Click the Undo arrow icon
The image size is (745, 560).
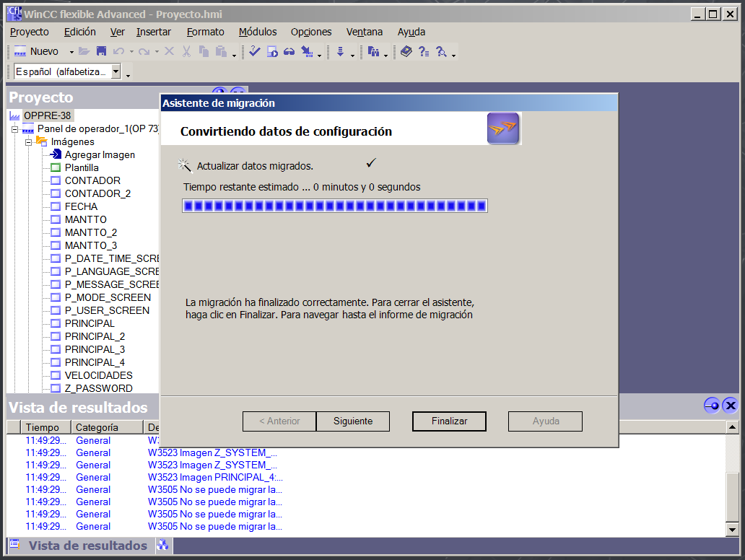point(119,51)
